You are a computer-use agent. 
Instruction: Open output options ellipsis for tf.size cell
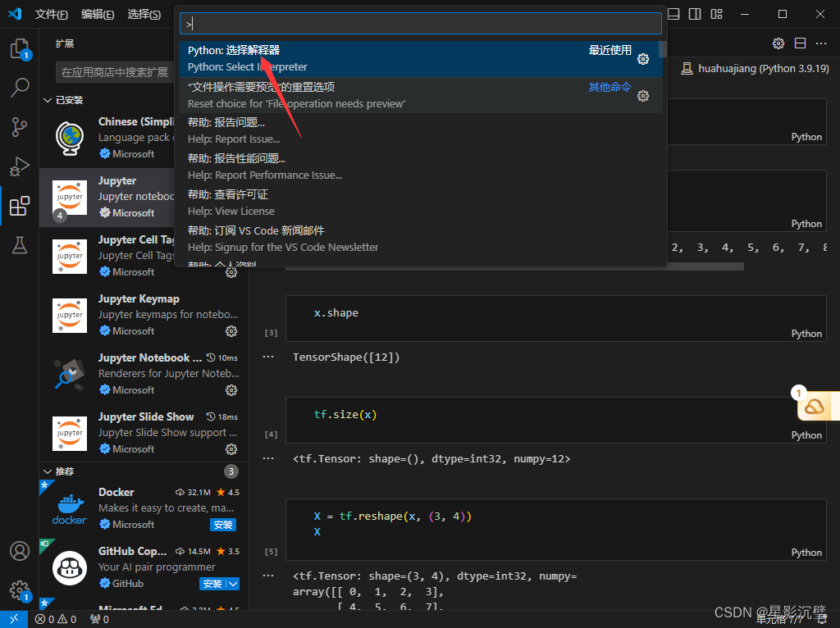268,458
